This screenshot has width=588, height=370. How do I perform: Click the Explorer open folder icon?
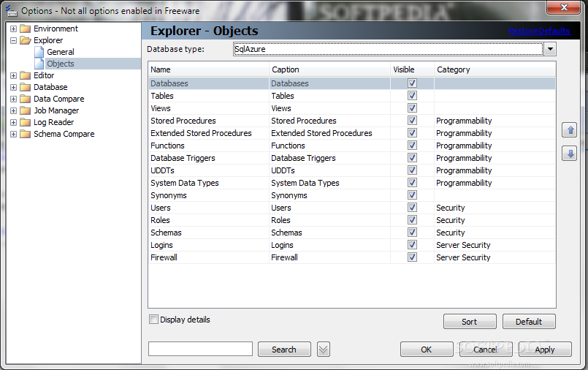click(25, 40)
